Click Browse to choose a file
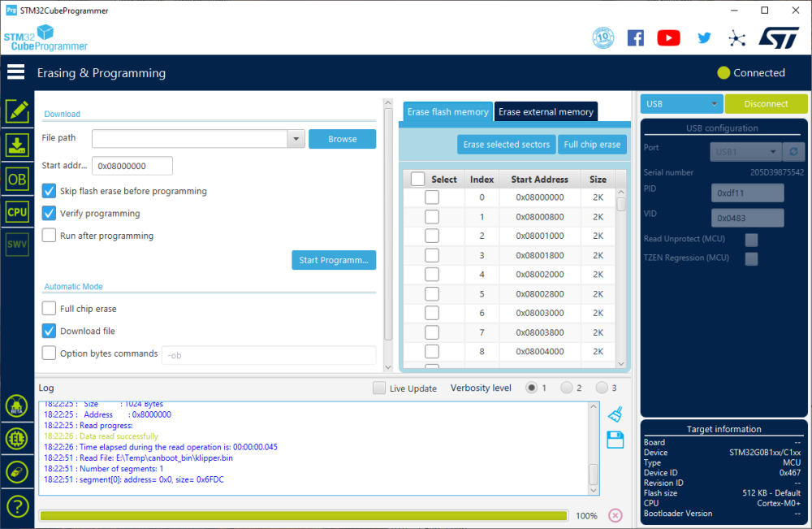The image size is (812, 529). [343, 139]
